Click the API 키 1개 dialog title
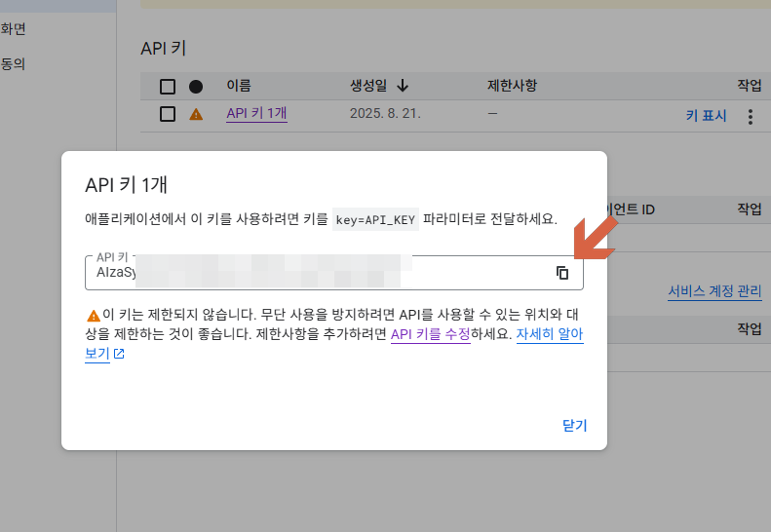Viewport: 771px width, 532px height. [127, 185]
